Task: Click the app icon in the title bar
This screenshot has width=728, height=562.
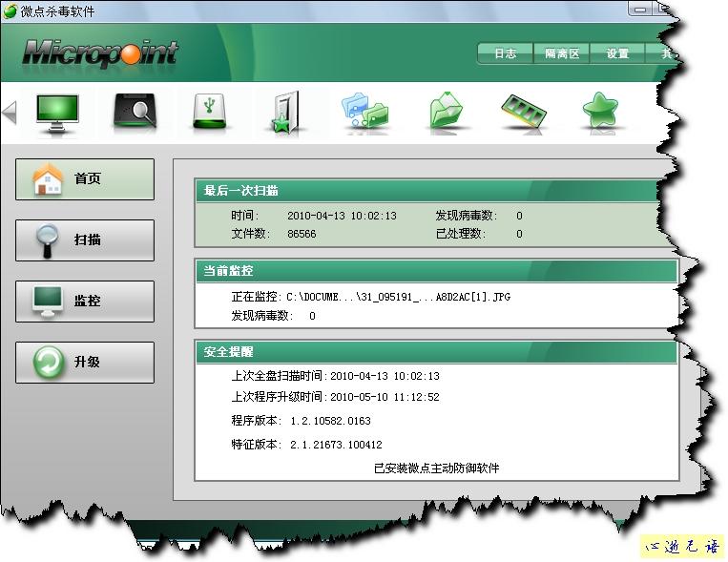Action: pyautogui.click(x=10, y=11)
